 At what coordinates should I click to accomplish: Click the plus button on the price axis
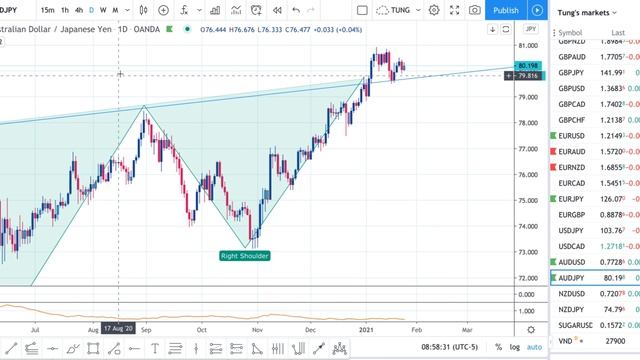tap(509, 76)
